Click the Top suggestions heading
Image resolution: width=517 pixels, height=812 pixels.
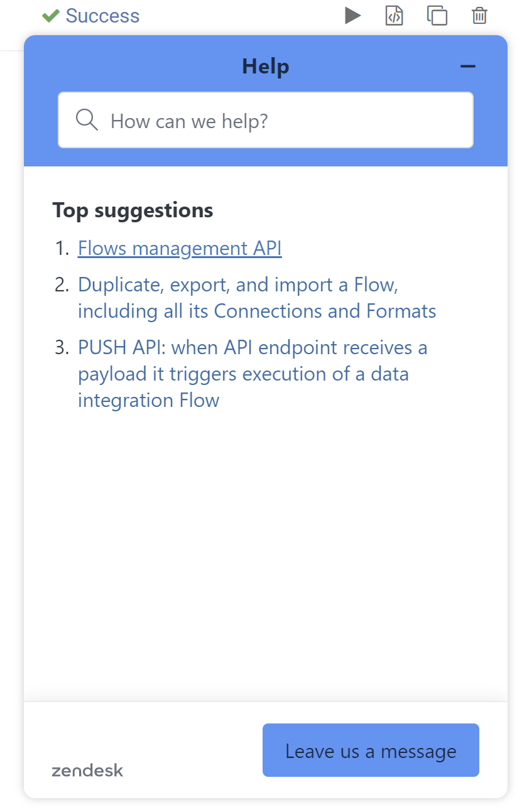coord(133,210)
